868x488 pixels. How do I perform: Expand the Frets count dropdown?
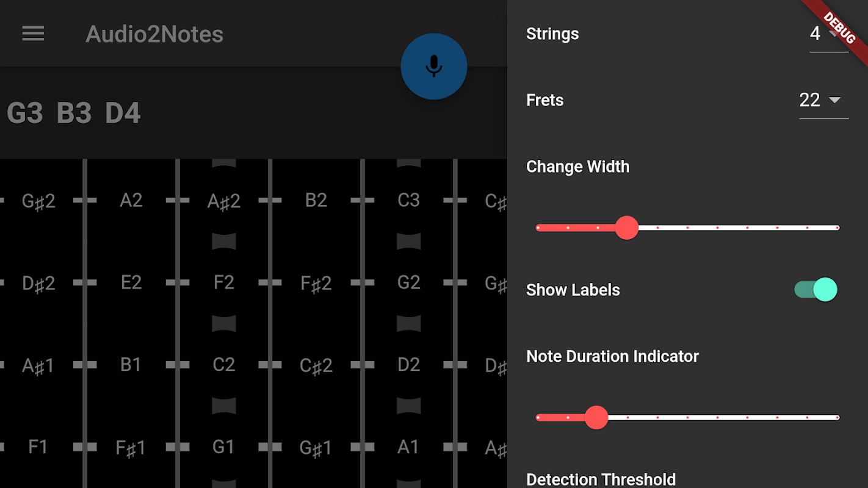tap(823, 100)
